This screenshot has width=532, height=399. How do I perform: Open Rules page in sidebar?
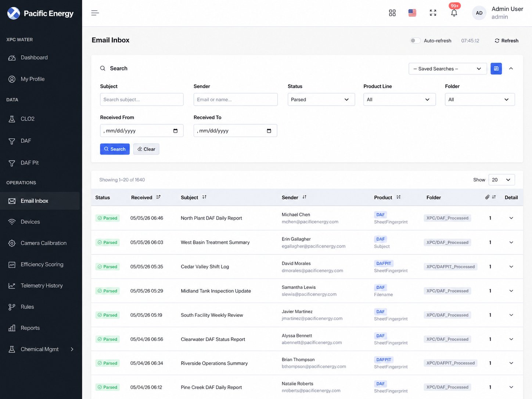40,307
